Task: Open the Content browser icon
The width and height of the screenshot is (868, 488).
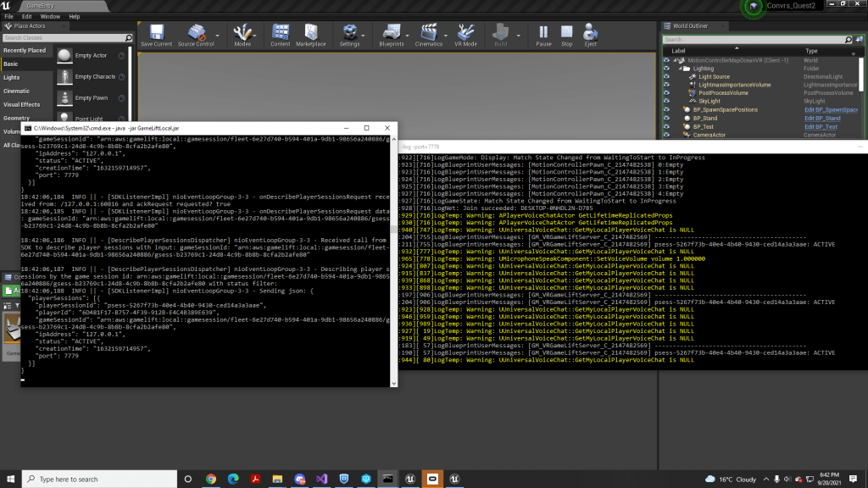Action: pos(281,34)
